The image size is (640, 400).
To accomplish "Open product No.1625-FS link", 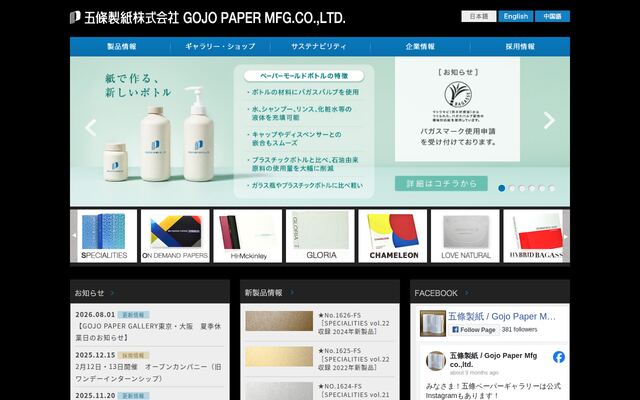I will [x=354, y=359].
